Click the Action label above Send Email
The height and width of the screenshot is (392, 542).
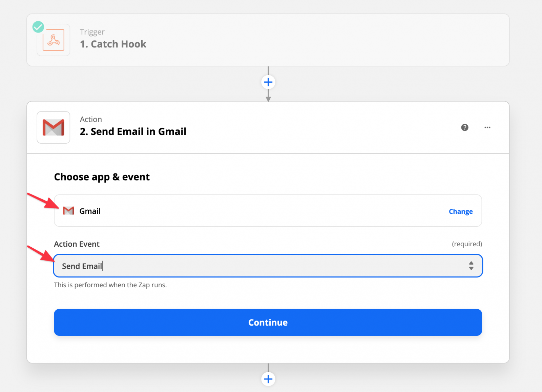[91, 119]
